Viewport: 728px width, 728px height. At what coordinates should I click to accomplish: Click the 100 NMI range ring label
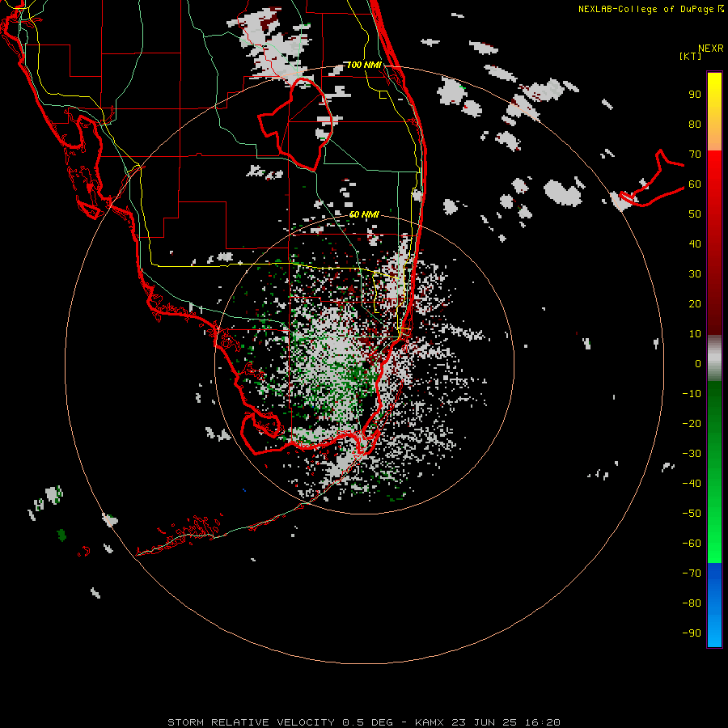[x=365, y=65]
